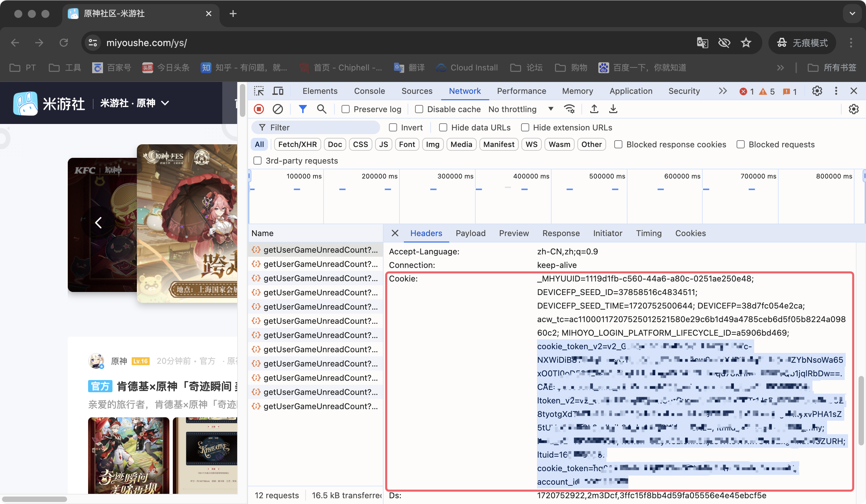The height and width of the screenshot is (504, 866).
Task: Open the Payload tab
Action: pos(471,233)
